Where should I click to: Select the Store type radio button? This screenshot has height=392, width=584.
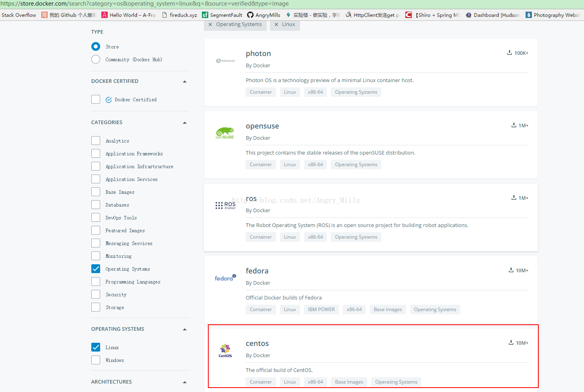[96, 46]
